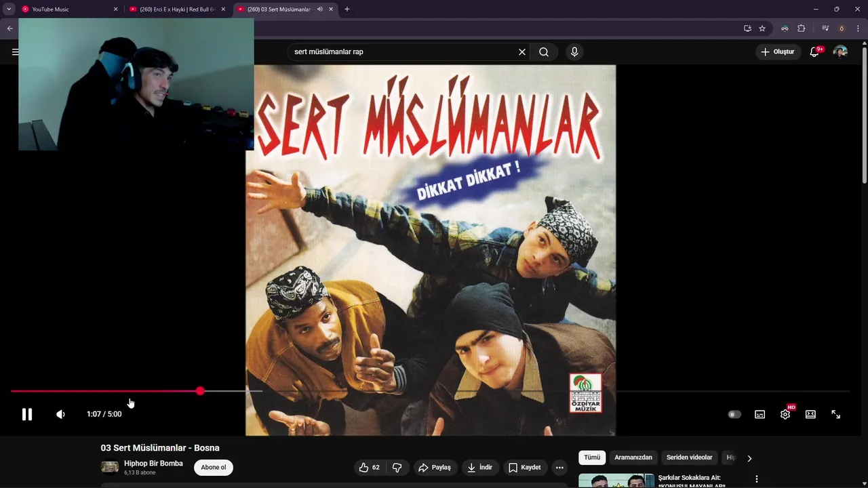Open a new browser tab

[347, 9]
